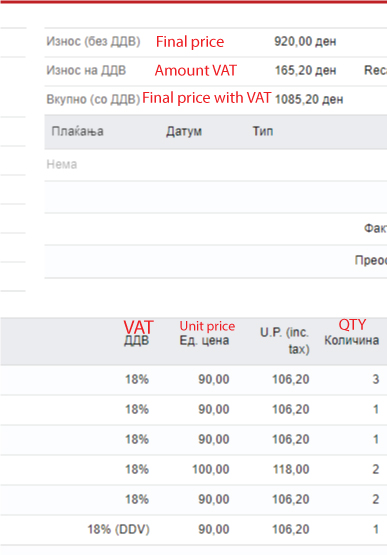The image size is (387, 555).
Task: Click the Датум column header
Action: (184, 131)
